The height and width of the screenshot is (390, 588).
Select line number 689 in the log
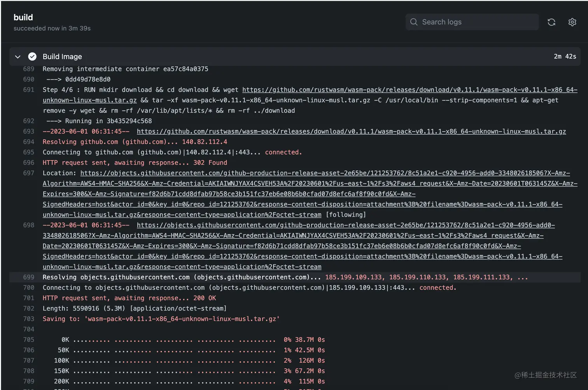click(28, 69)
